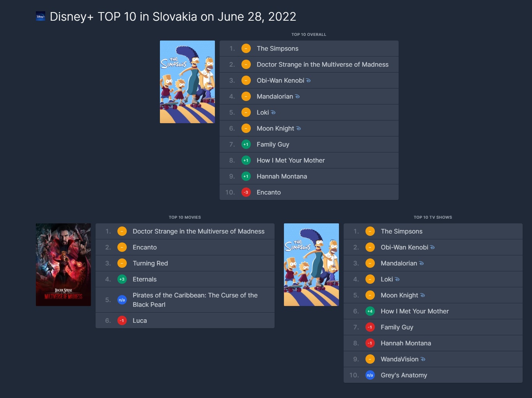Click the Disney+ original icon next to Mandalorian in Overall
Viewport: 532px width, 398px height.
pyautogui.click(x=297, y=97)
